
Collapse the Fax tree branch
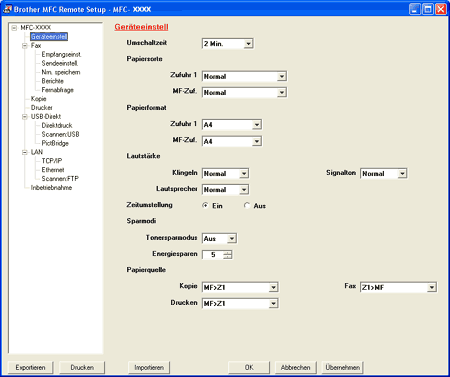(x=25, y=46)
